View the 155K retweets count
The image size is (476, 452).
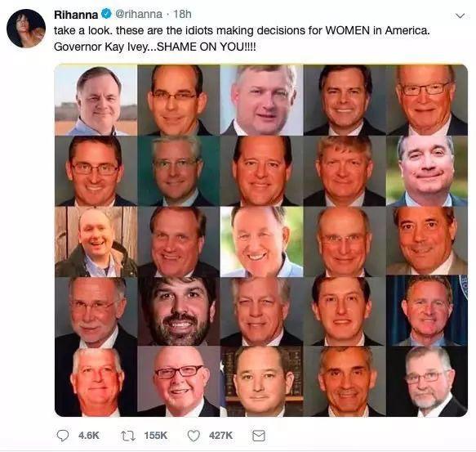(156, 436)
